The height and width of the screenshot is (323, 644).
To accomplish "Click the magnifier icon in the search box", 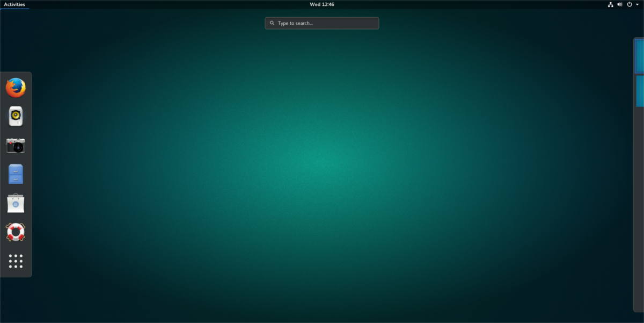I will tap(272, 23).
